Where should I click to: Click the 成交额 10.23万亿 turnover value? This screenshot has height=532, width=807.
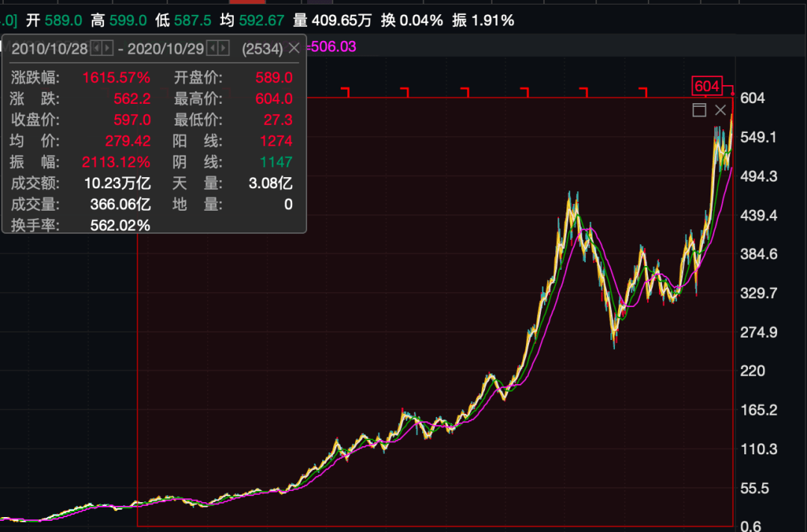point(117,183)
